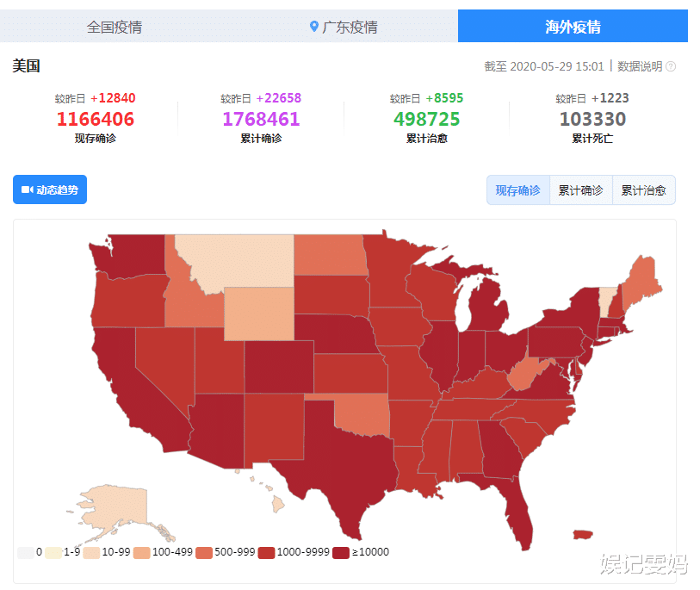Click the video camera icon in 动态趋势

(27, 189)
